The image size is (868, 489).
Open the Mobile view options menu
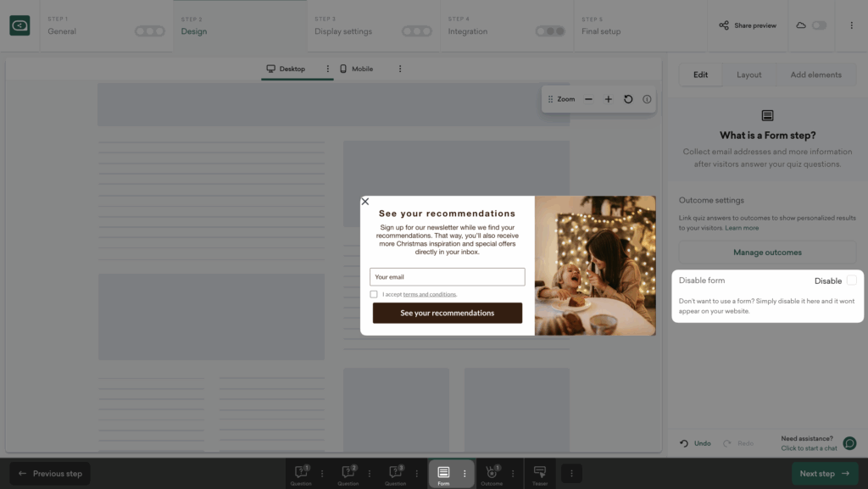point(400,69)
